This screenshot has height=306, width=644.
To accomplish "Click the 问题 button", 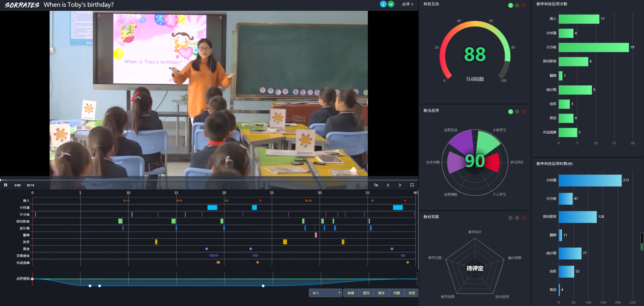I will coord(396,293).
